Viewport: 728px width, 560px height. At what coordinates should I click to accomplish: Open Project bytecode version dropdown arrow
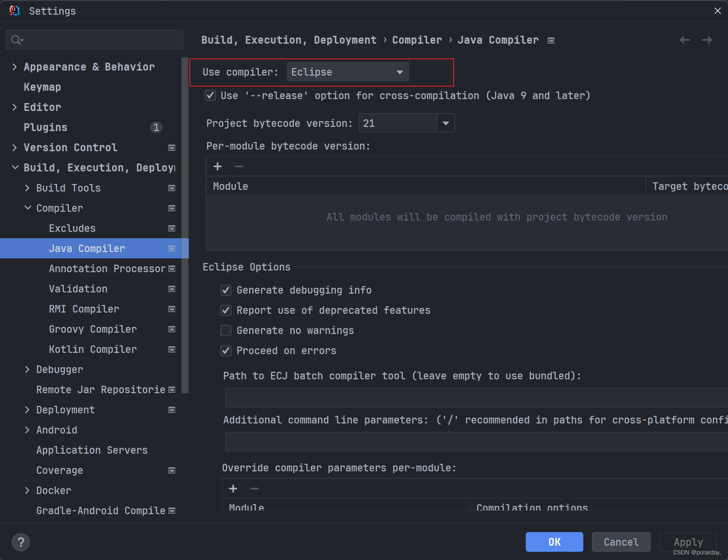click(x=446, y=123)
